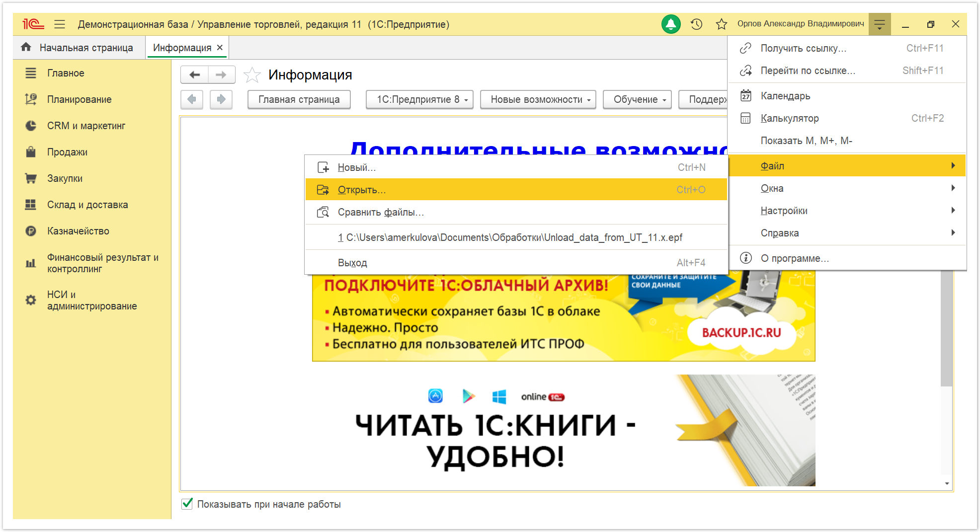Close the Информация tab

click(x=220, y=47)
